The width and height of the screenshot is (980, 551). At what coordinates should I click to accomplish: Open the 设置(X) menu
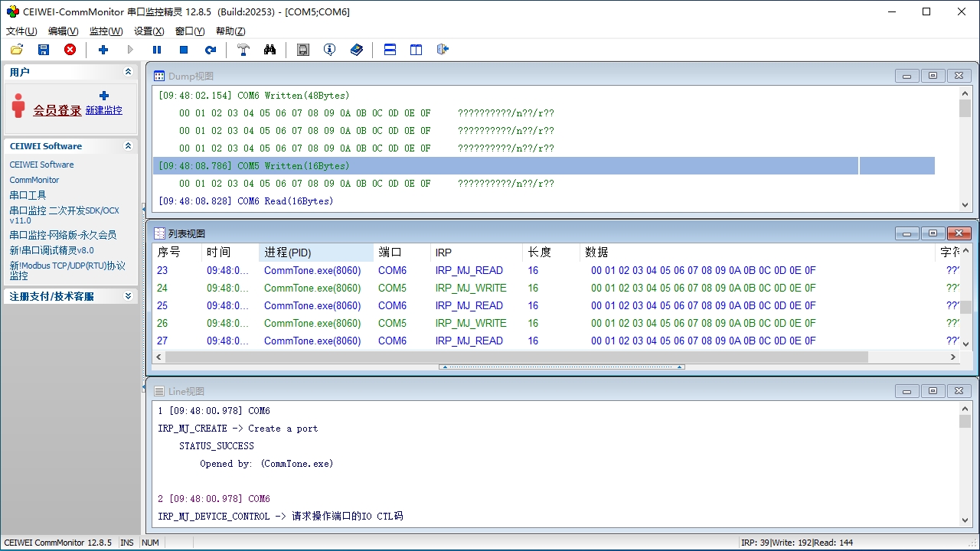149,31
